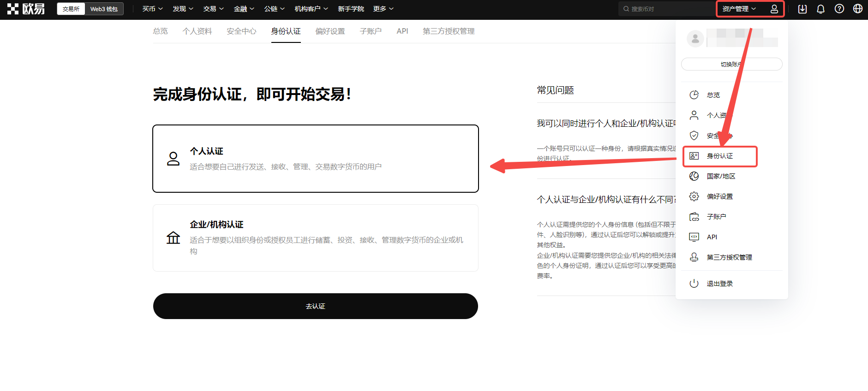Screen dimensions: 868x391
Task: Expand the 金融 dropdown menu
Action: [x=244, y=9]
